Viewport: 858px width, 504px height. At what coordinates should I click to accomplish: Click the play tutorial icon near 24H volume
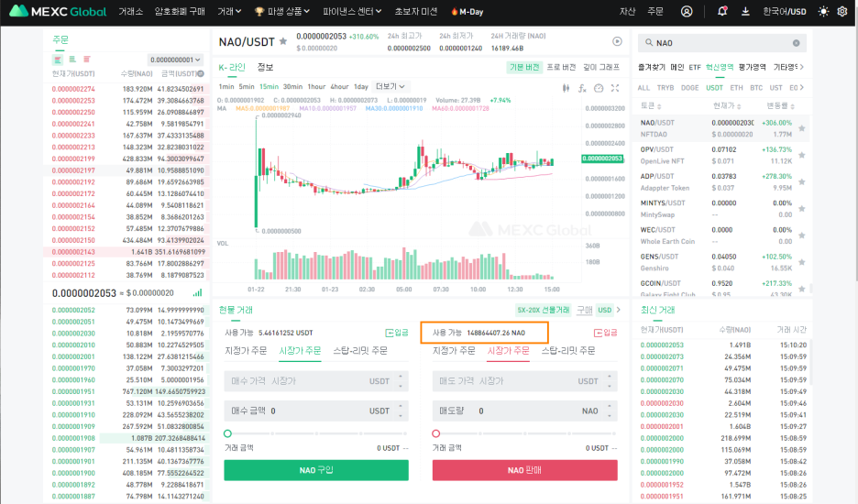[617, 41]
